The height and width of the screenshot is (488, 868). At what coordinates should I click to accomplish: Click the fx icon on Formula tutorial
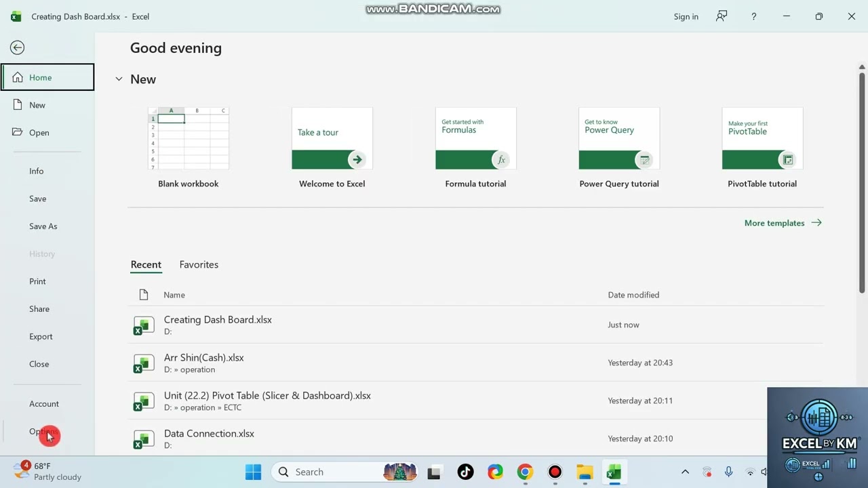[x=500, y=160]
